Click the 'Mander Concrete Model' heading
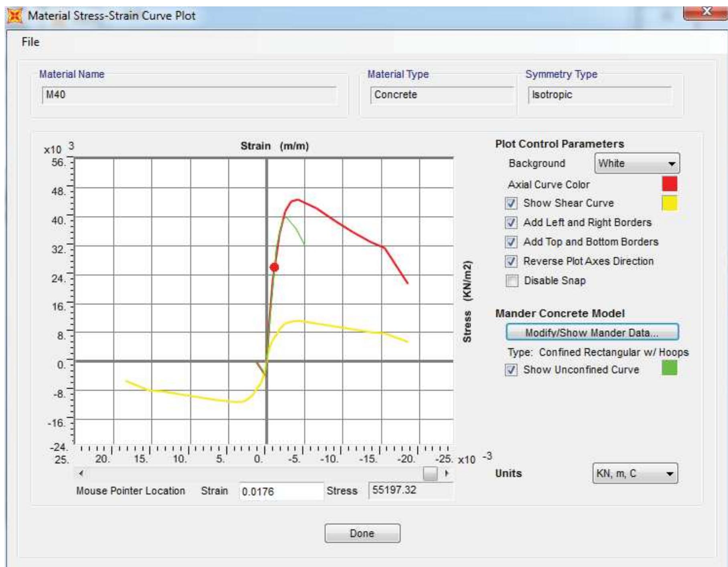This screenshot has width=728, height=567. pyautogui.click(x=560, y=314)
